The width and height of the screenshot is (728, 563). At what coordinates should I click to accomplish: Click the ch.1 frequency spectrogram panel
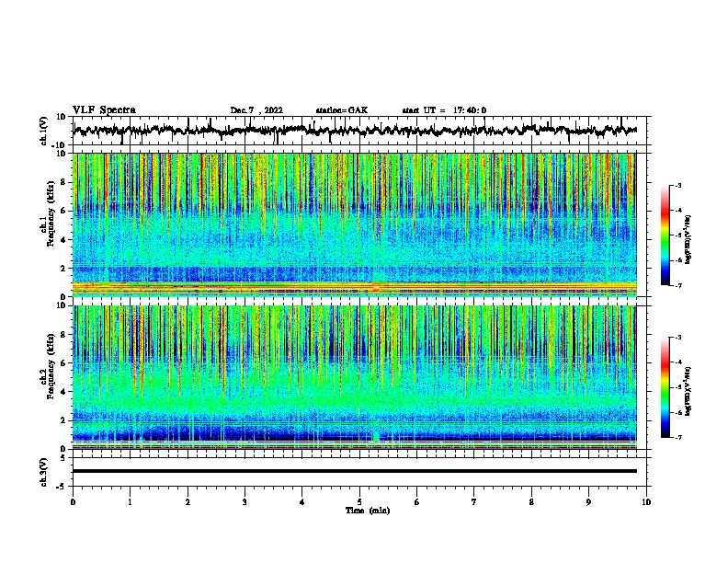[355, 224]
